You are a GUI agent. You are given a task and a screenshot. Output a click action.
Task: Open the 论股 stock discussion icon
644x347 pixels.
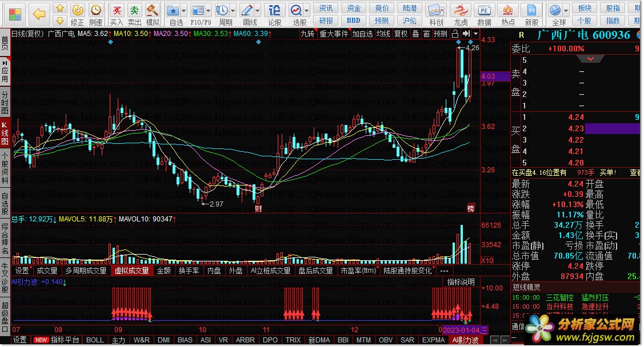coord(274,10)
